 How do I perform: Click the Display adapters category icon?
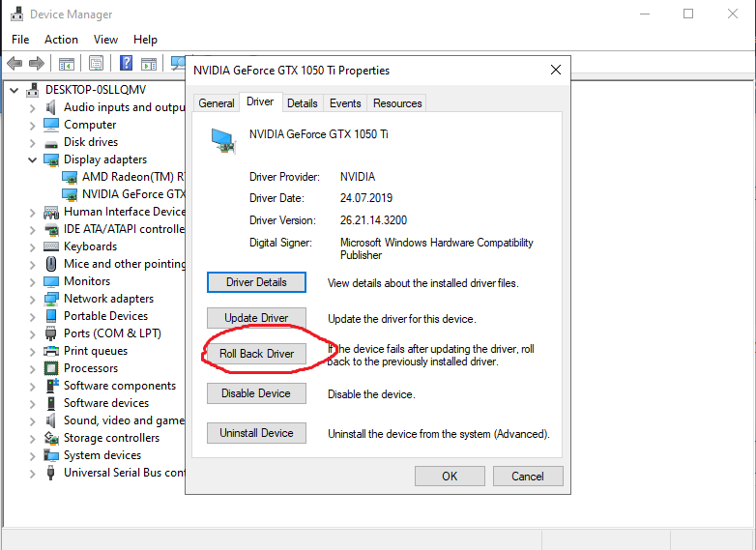(51, 159)
